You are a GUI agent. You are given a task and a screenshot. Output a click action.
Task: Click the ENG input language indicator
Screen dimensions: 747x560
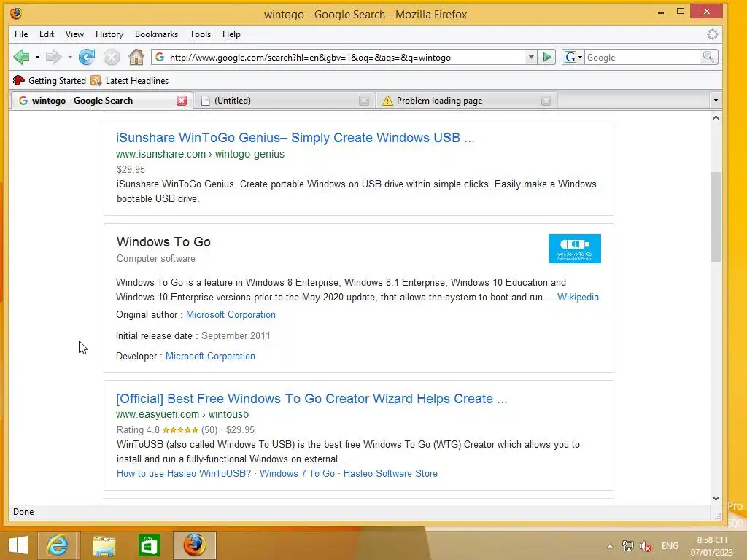click(670, 546)
